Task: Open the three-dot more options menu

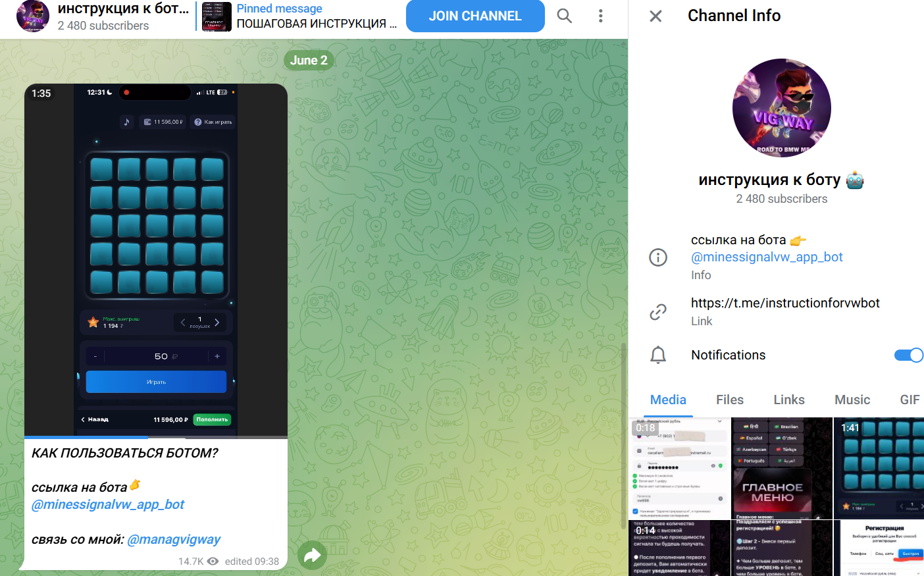Action: tap(600, 16)
